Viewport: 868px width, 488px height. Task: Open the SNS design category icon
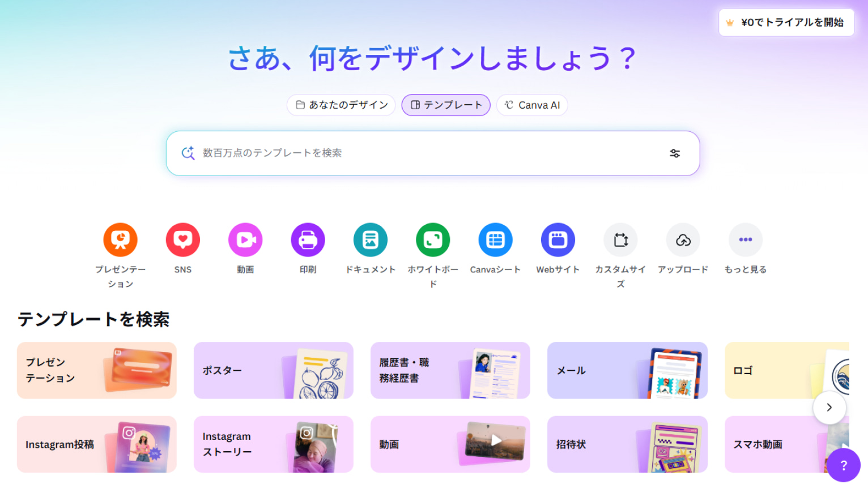[182, 239]
